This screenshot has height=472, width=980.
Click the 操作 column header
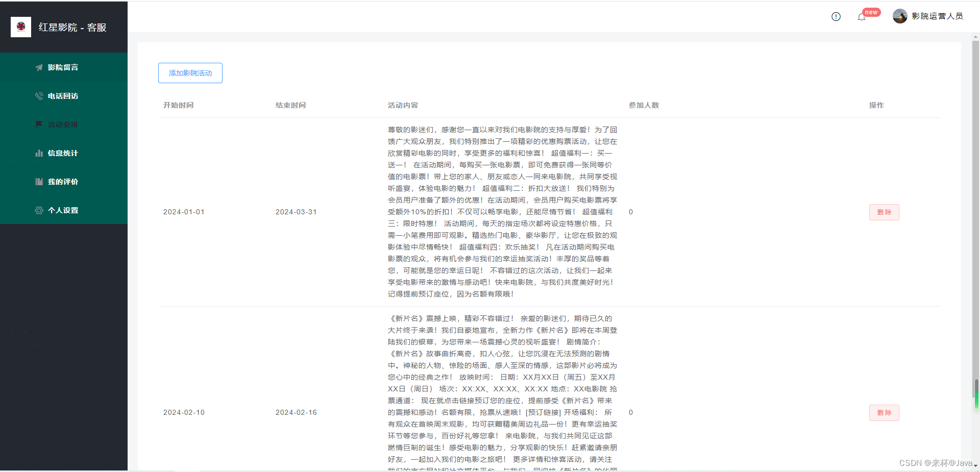tap(876, 105)
